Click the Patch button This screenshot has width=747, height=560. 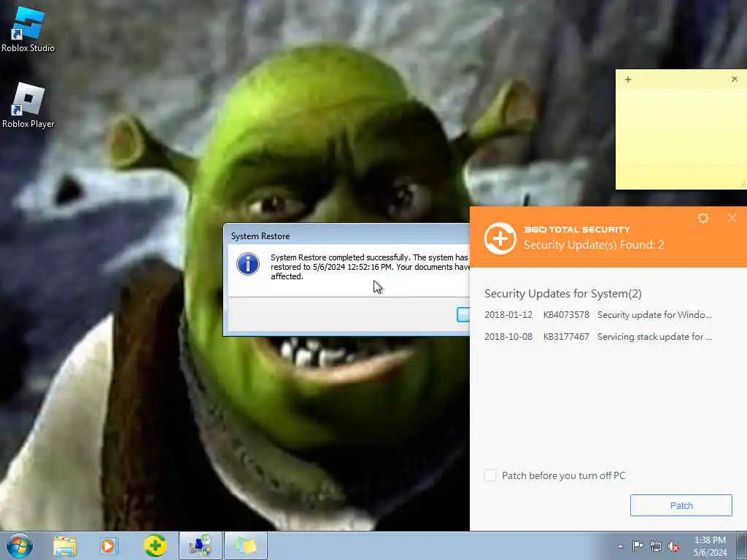[x=681, y=505]
